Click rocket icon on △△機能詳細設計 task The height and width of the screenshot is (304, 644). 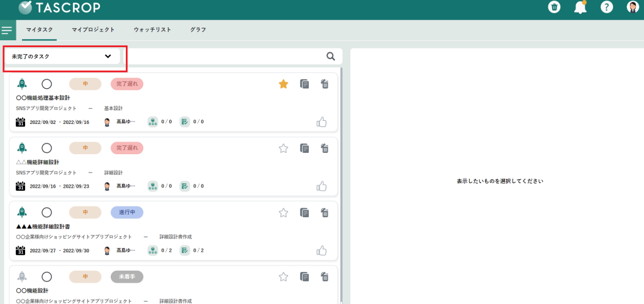[x=22, y=149]
